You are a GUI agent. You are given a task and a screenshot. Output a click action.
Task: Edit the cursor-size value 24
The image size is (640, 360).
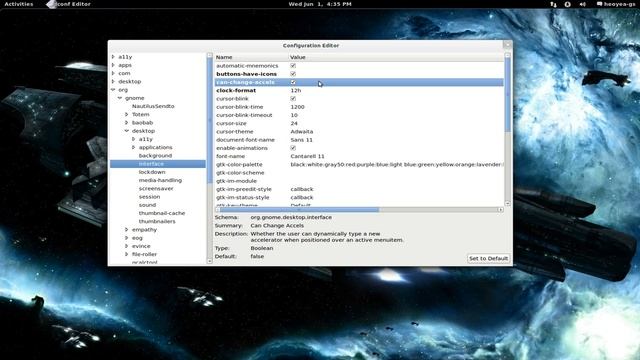click(x=294, y=123)
